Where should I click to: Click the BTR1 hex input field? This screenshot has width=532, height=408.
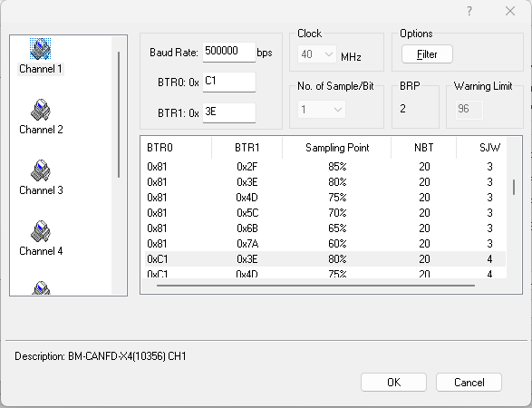pos(229,112)
